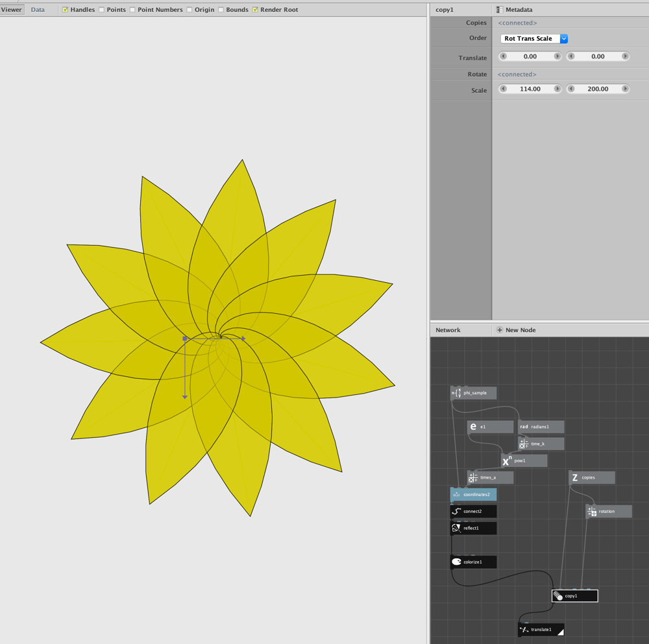Select the time_k multiply node icon
This screenshot has width=649, height=644.
pyautogui.click(x=524, y=444)
